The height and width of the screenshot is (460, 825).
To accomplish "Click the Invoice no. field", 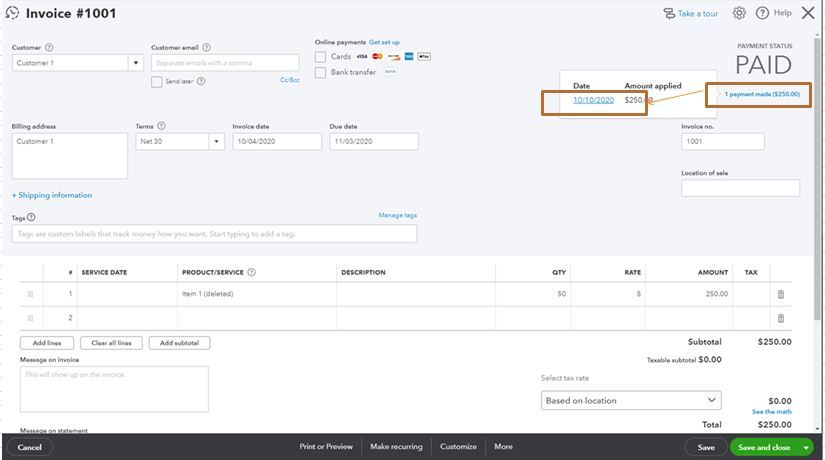I will tap(722, 142).
